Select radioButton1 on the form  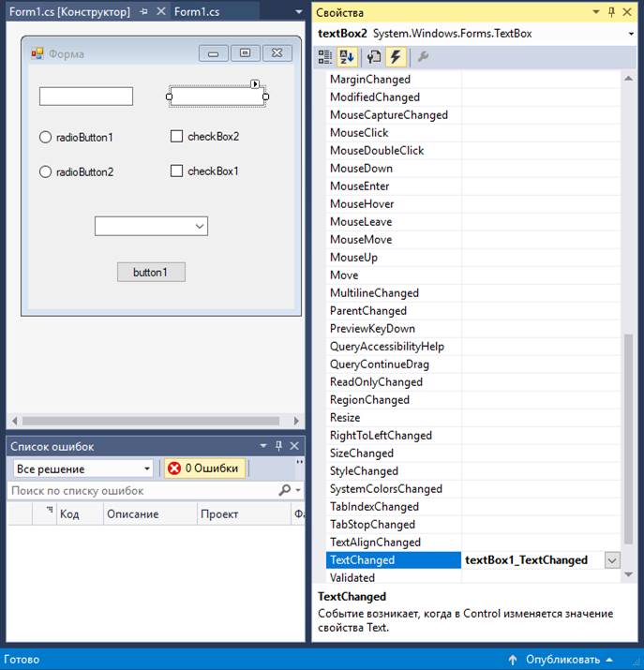45,138
